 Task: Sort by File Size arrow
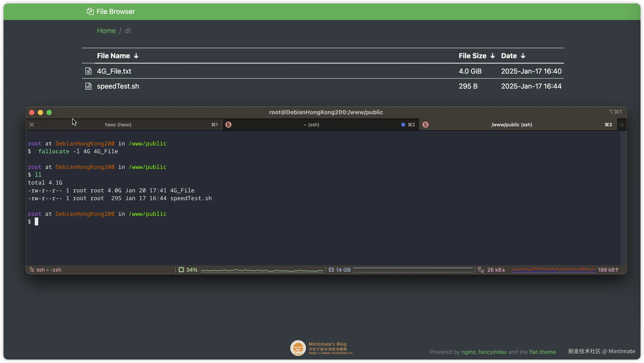(x=492, y=56)
